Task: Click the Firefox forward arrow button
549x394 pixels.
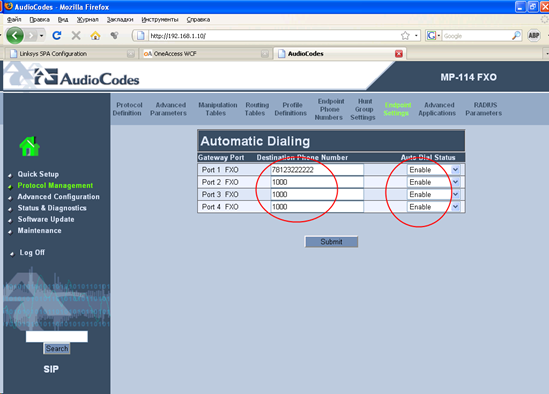Action: (31, 35)
